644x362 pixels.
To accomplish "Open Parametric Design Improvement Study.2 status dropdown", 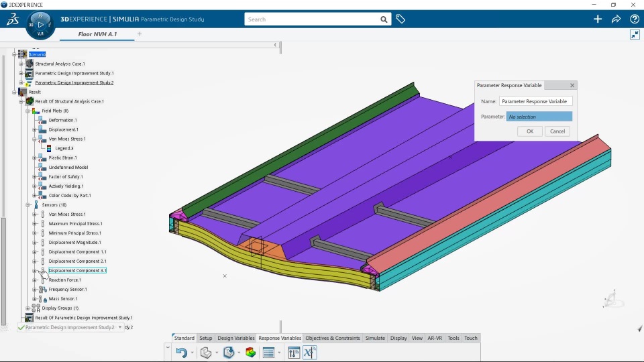I will (120, 327).
